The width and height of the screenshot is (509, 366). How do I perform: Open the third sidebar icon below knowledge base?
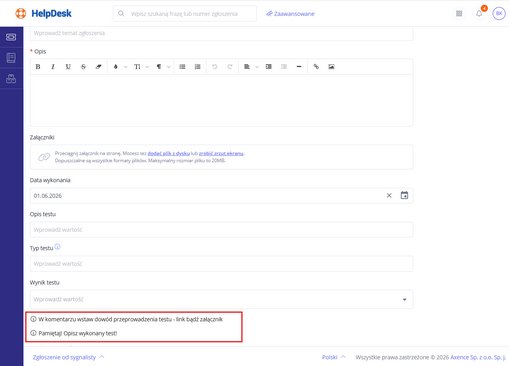[x=11, y=79]
